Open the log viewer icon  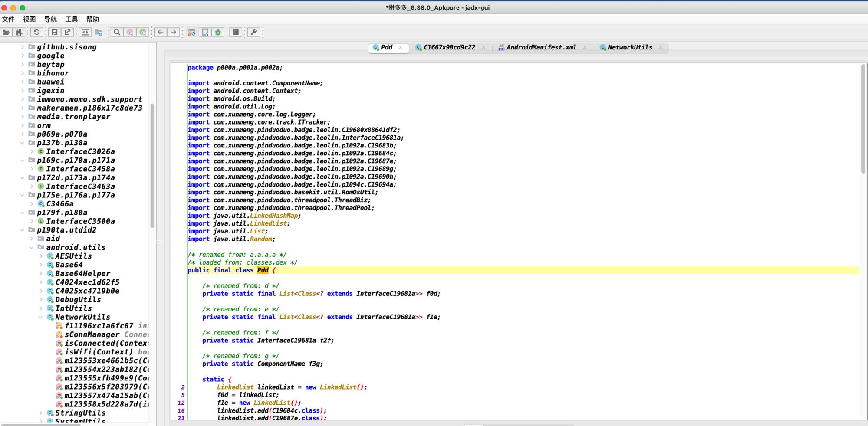(236, 32)
